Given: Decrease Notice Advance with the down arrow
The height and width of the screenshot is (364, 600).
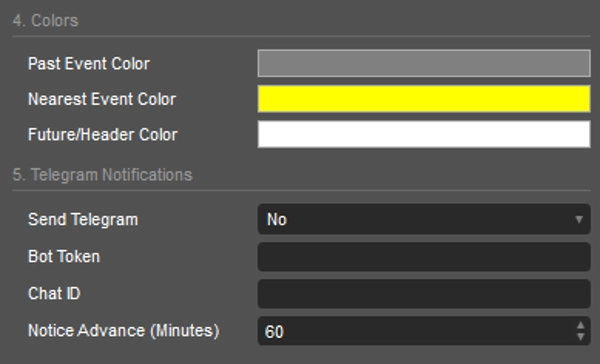Looking at the screenshot, I should (x=580, y=337).
